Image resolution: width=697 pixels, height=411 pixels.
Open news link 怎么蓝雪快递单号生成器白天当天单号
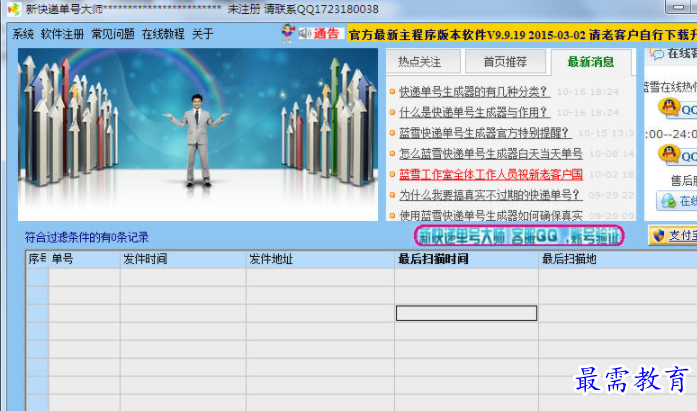point(491,154)
